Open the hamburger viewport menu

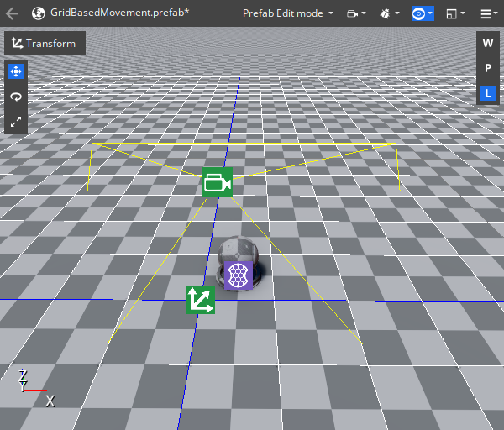(x=488, y=13)
